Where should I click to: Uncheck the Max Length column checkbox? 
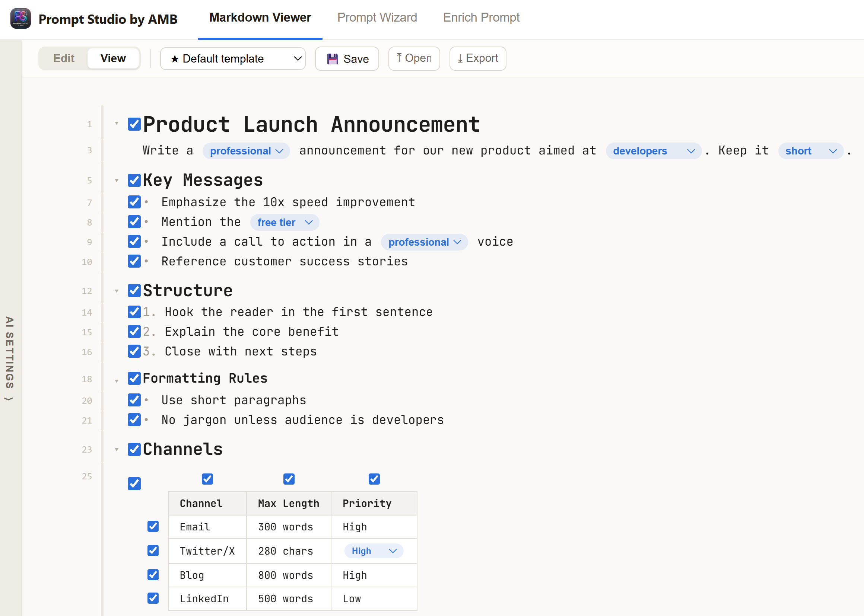click(x=289, y=479)
